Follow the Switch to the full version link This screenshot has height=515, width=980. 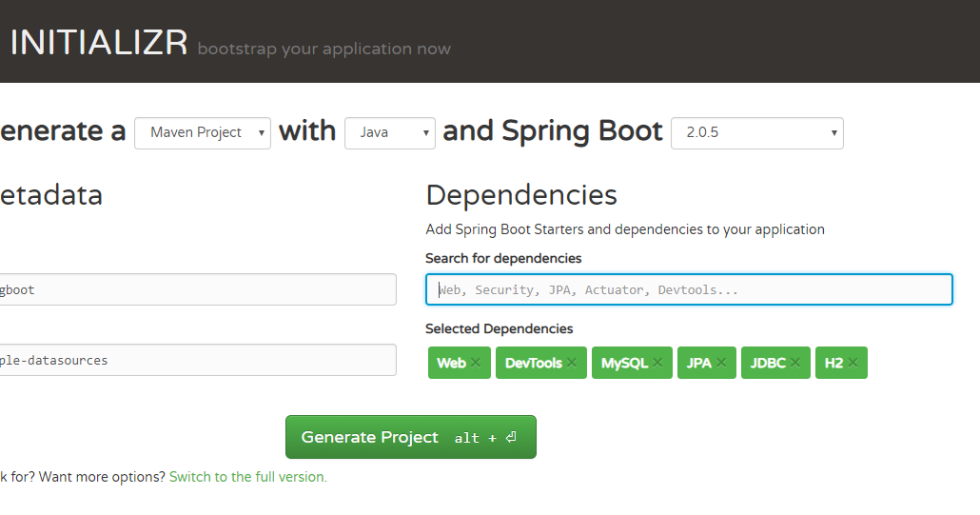247,477
